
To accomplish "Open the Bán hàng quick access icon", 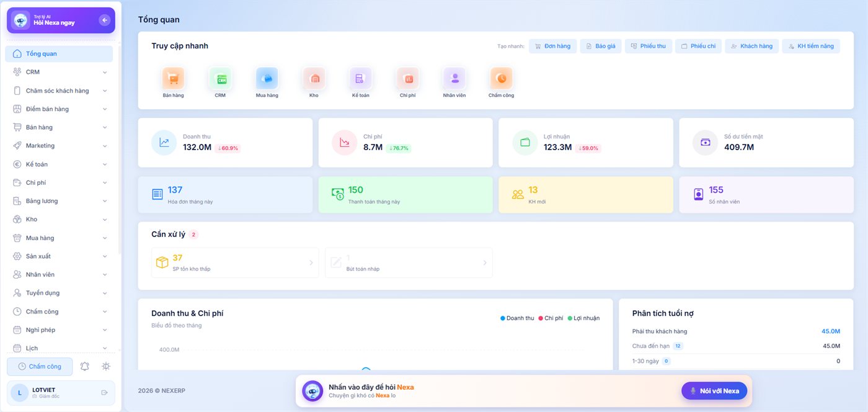I will [173, 79].
